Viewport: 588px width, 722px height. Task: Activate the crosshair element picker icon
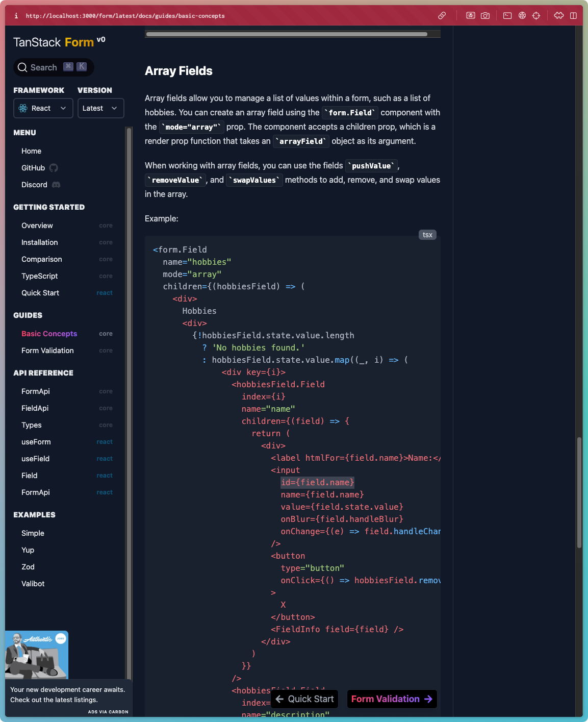(536, 16)
